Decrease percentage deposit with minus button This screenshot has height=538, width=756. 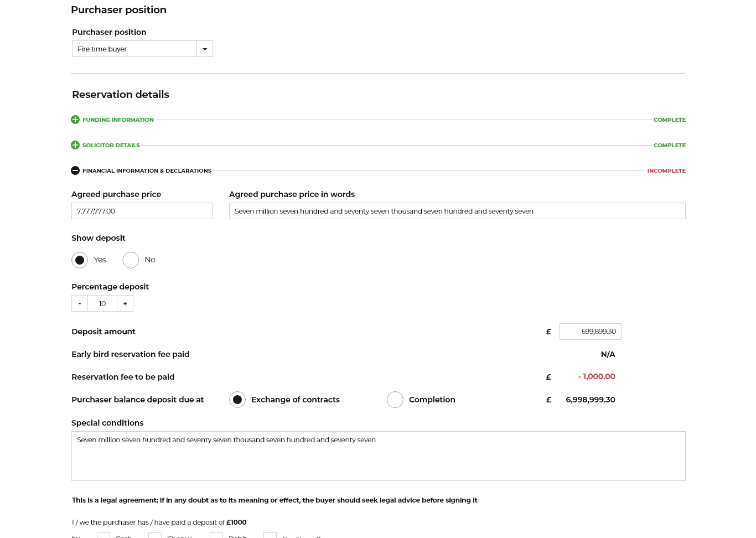pos(80,303)
